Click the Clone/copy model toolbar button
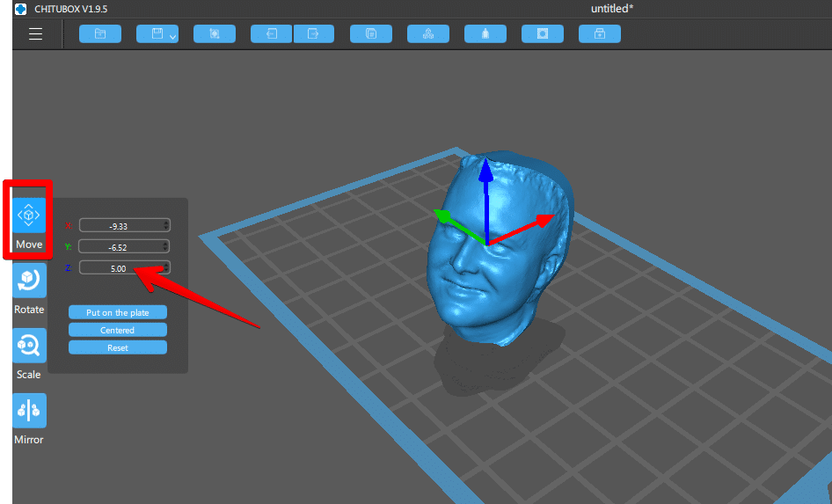Viewport: 832px width, 504px height. coord(371,34)
